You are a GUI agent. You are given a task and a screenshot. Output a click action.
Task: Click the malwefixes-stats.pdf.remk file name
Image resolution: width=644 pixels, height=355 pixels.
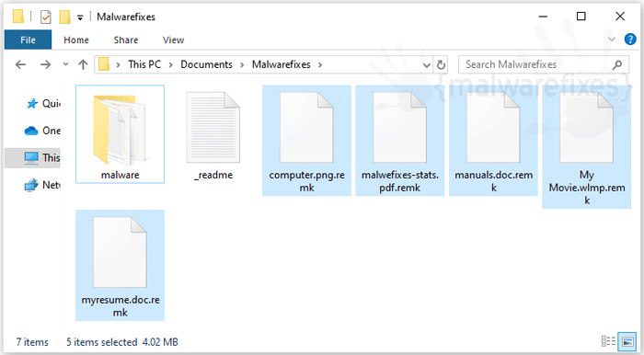click(400, 181)
